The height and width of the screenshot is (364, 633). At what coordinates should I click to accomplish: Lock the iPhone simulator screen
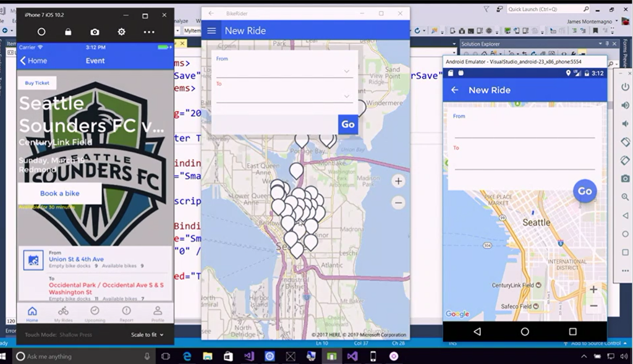[68, 32]
